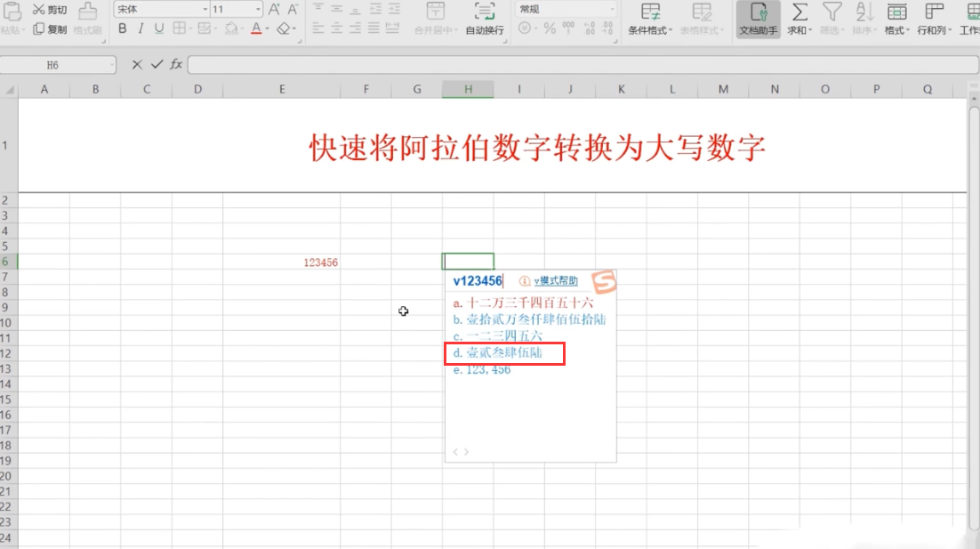980x549 pixels.
Task: Select column H header
Action: tap(468, 89)
